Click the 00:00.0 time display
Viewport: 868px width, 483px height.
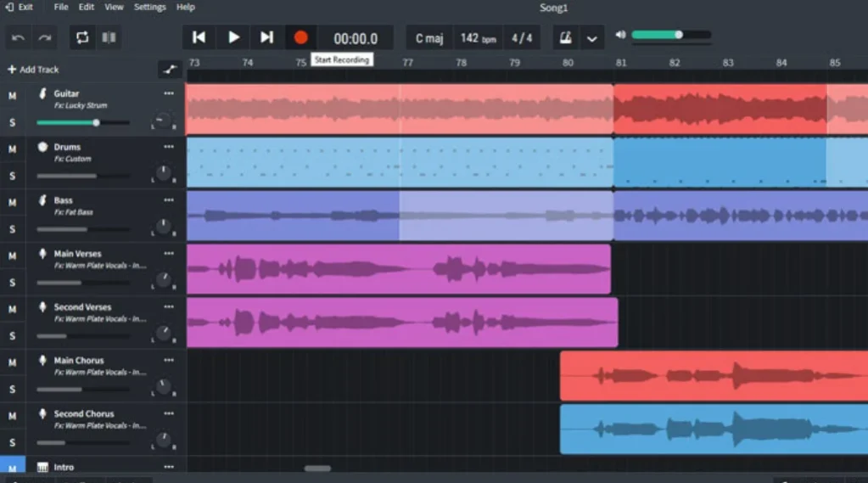356,39
